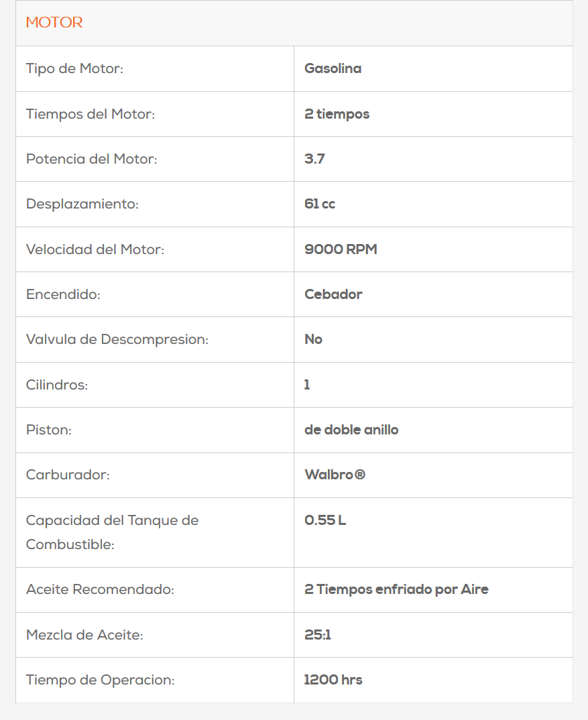Image resolution: width=588 pixels, height=720 pixels.
Task: Click 'Valvula de Descompresion:' label
Action: click(117, 339)
